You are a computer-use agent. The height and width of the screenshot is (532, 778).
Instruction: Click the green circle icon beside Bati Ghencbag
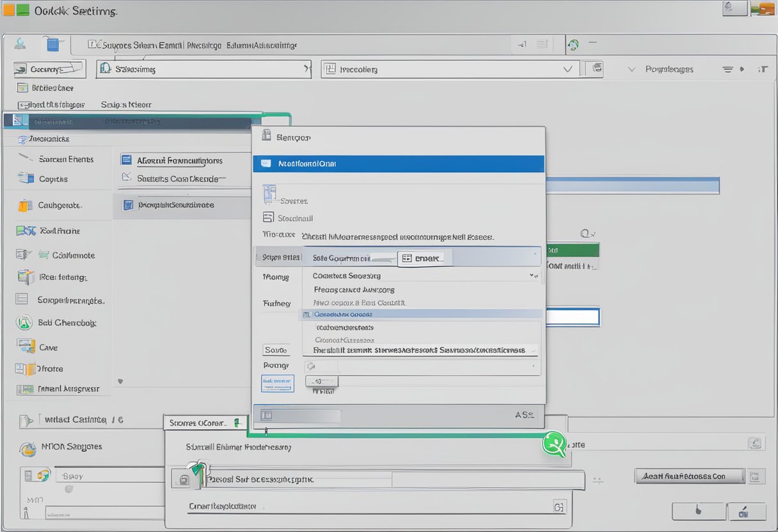[24, 323]
